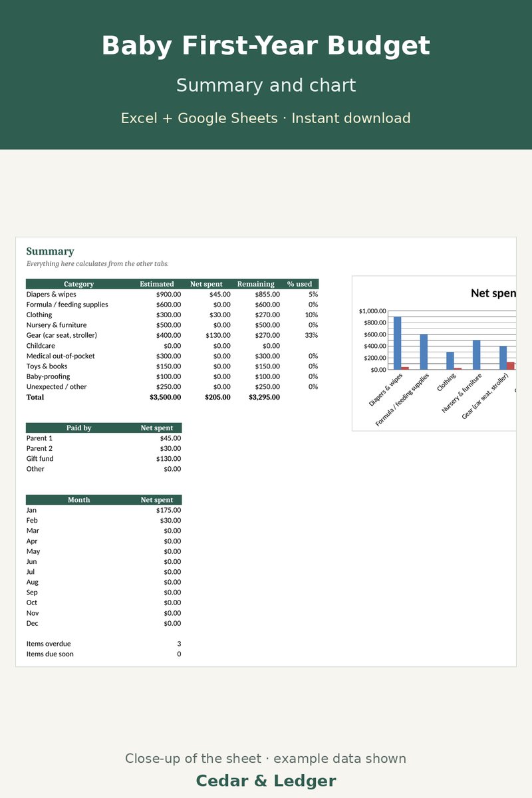Select the "5%" used cell
Screen dimensions: 532x798
click(313, 294)
